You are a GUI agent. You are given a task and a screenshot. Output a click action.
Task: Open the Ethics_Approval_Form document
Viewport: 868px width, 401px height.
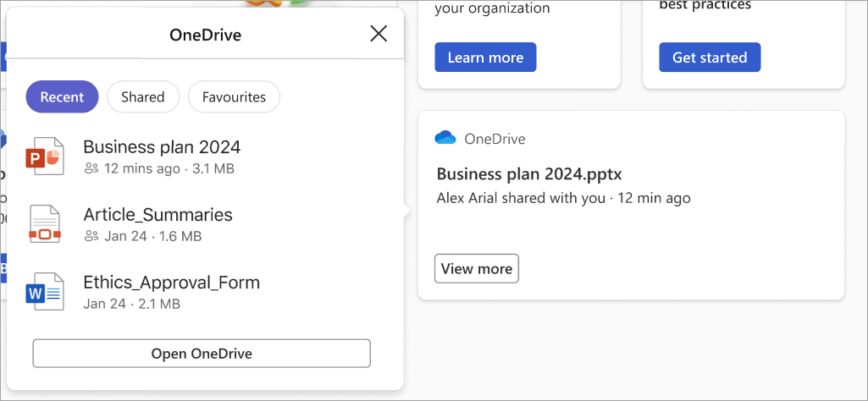172,282
